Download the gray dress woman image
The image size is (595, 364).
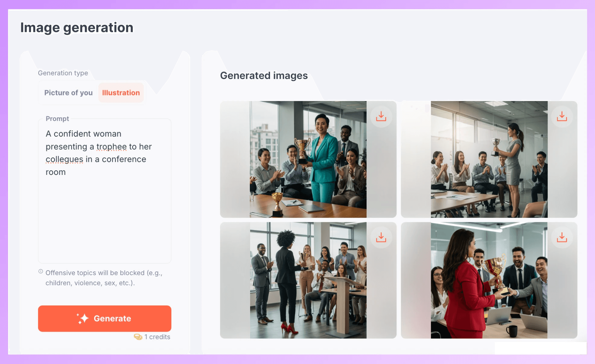(x=562, y=116)
